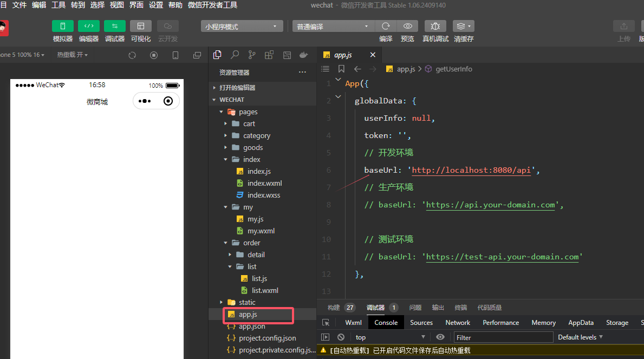The image size is (644, 359).
Task: Click the 上传 upload icon
Action: tap(624, 26)
